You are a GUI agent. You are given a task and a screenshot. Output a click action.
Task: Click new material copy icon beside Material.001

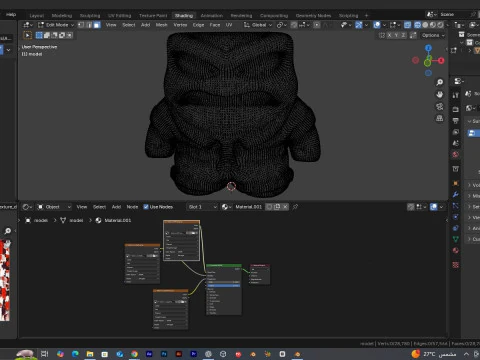point(277,207)
